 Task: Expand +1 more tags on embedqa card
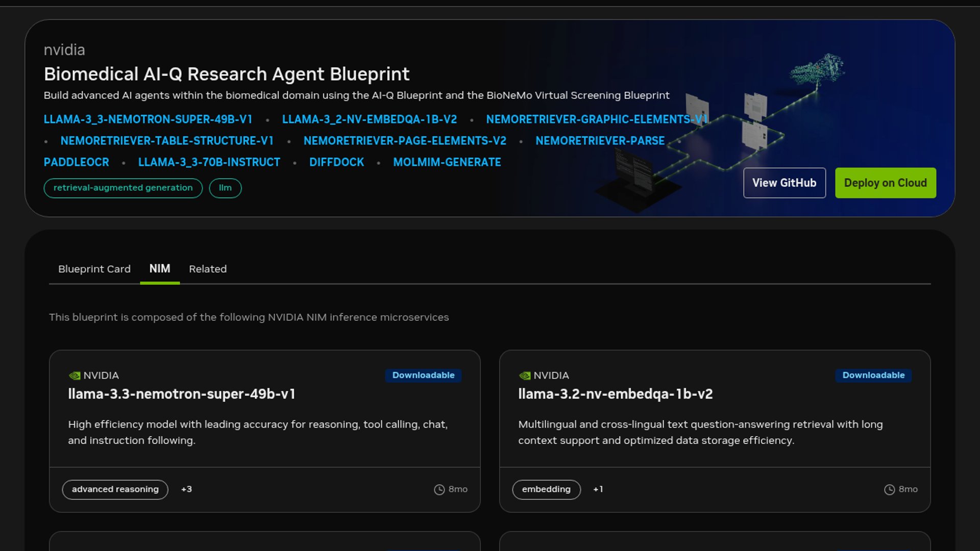pos(598,489)
